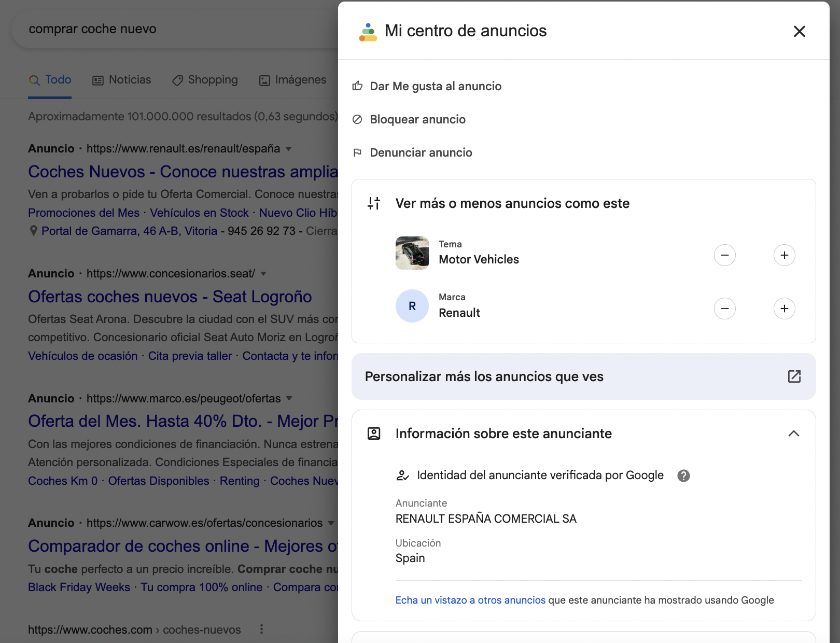Click RENAULT ESPAÑA COMERCIAL SA advertiser name

click(x=486, y=519)
